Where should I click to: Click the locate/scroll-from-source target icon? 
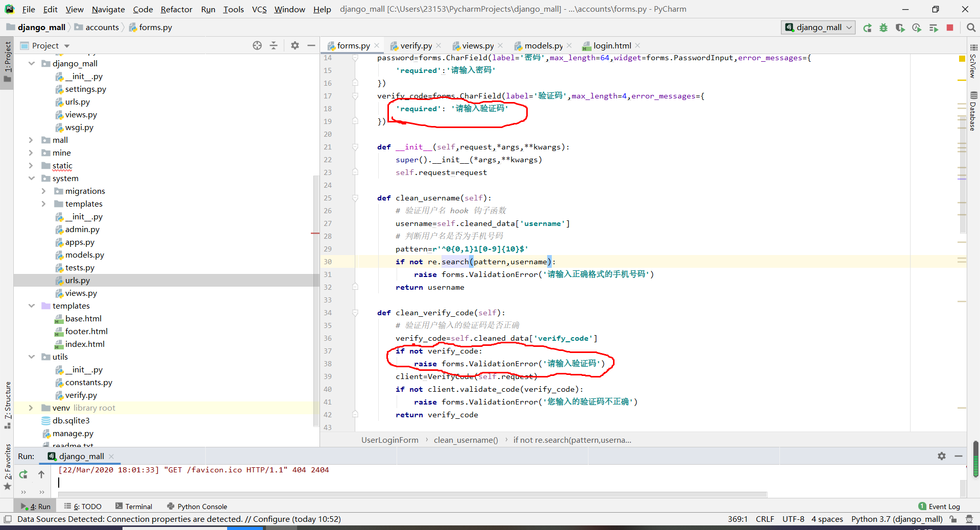[x=257, y=45]
